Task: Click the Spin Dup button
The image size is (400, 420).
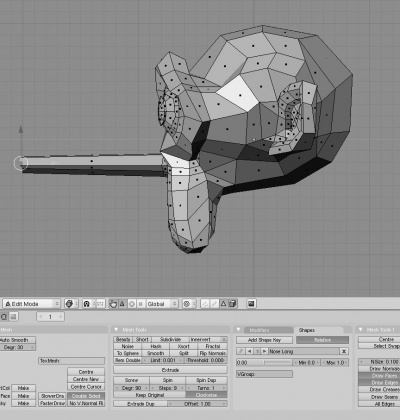Action: (206, 380)
